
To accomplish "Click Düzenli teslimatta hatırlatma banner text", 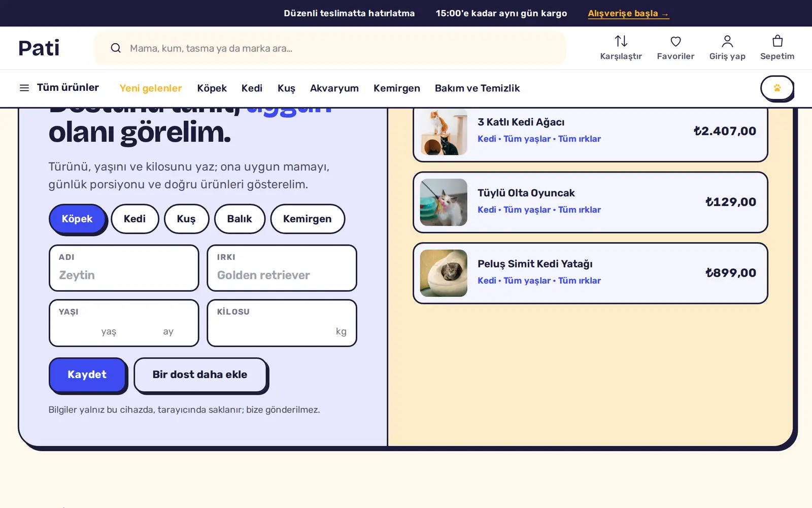I will click(x=349, y=13).
